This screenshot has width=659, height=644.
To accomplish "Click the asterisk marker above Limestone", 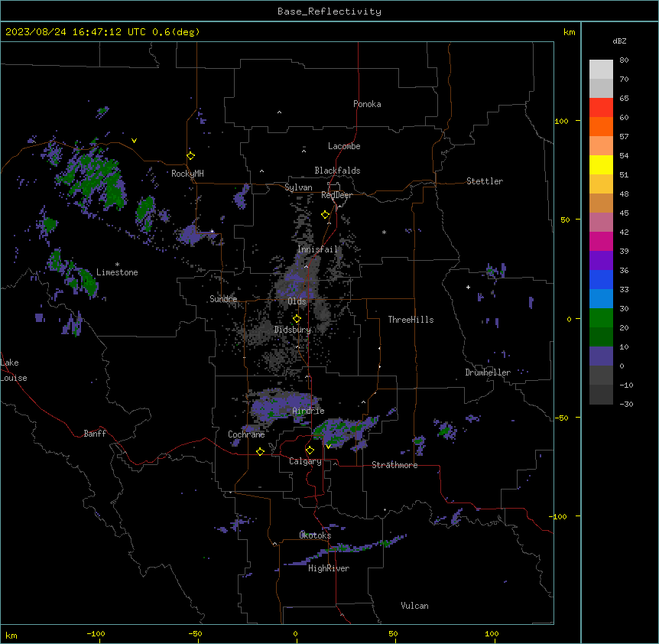I will pos(117,265).
